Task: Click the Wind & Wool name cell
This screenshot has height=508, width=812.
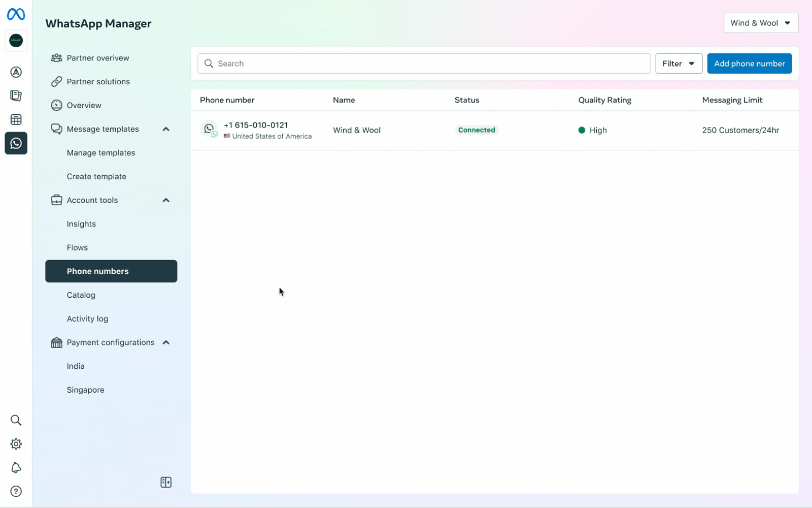Action: [357, 130]
